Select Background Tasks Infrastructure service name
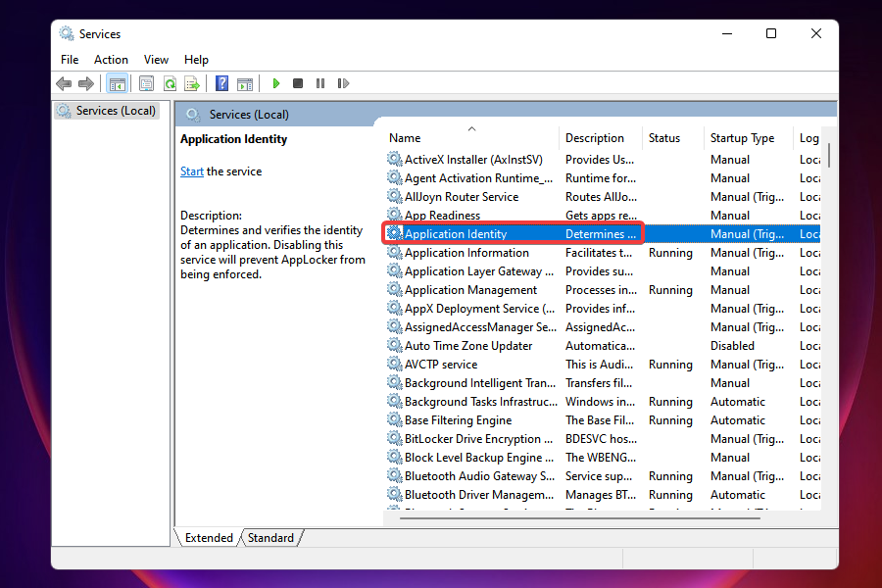This screenshot has width=882, height=588. (x=481, y=401)
